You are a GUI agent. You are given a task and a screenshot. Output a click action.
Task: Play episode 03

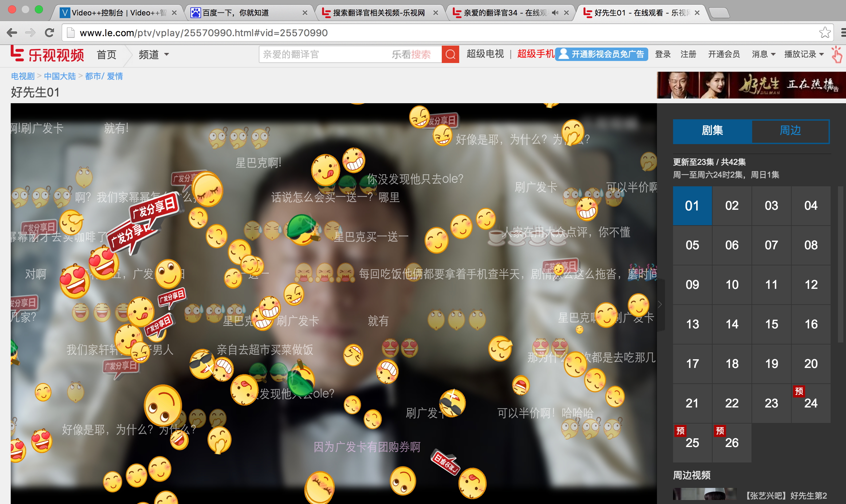coord(771,206)
